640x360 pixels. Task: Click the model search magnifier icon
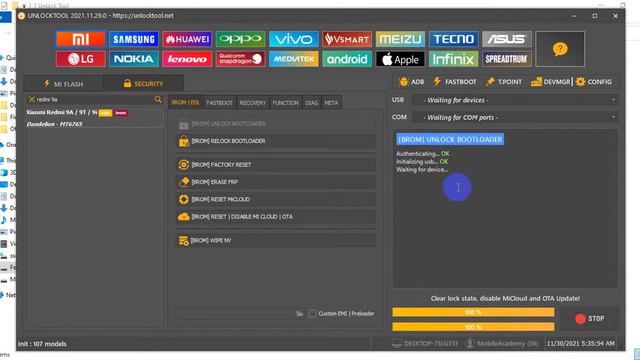[x=158, y=99]
